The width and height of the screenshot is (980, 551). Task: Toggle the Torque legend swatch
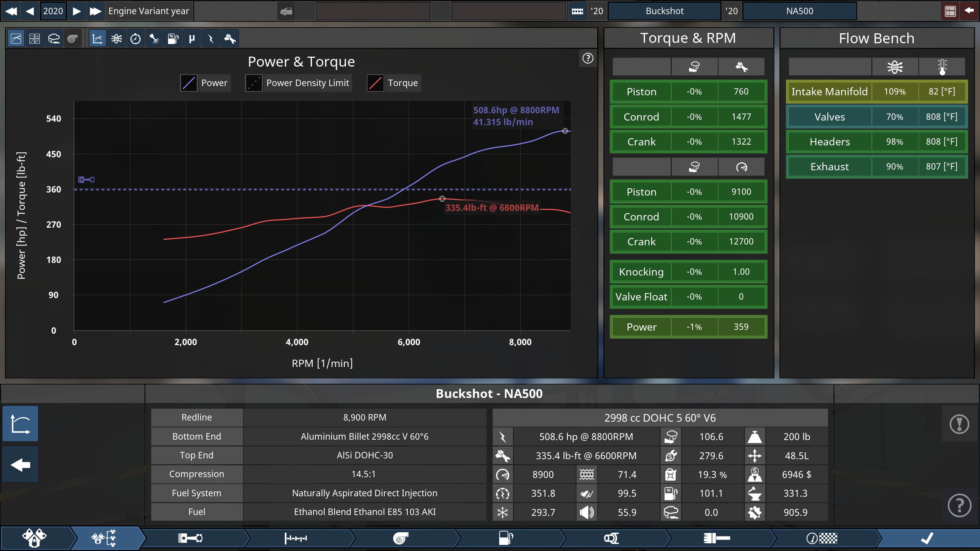376,83
